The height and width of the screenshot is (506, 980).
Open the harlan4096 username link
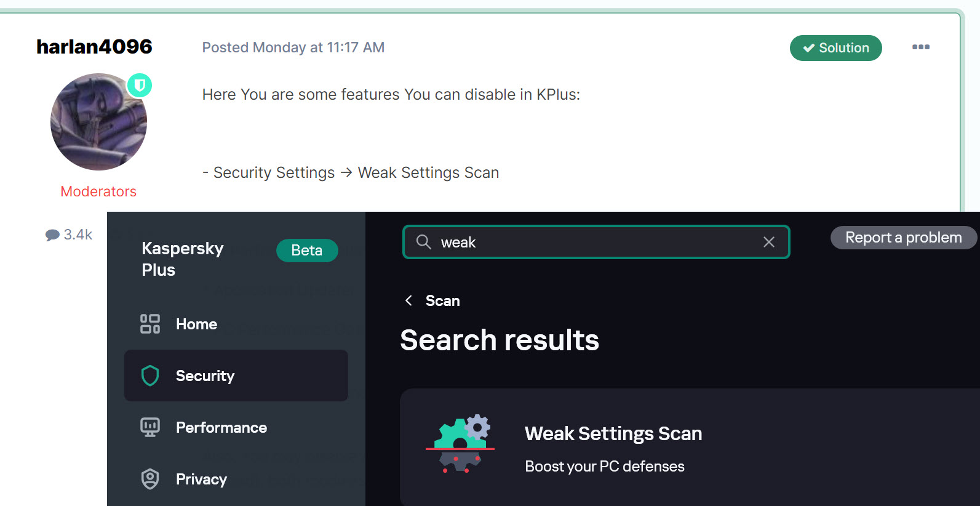(x=94, y=47)
